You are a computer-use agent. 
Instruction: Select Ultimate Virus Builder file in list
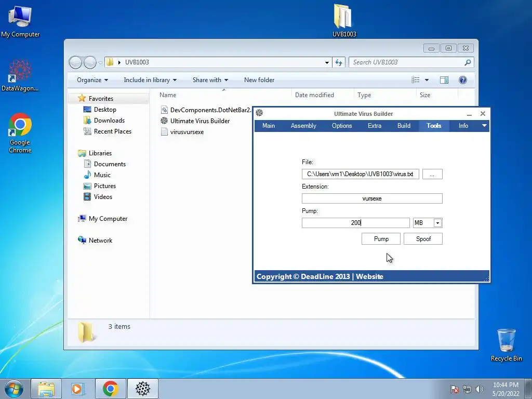(x=195, y=121)
